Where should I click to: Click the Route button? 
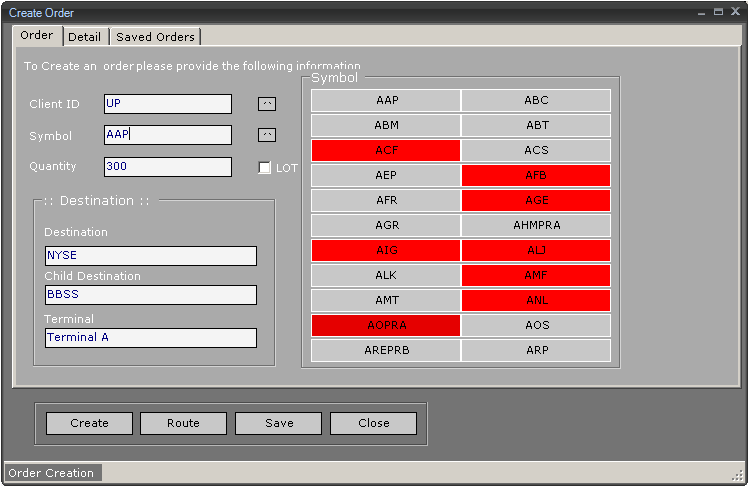(x=183, y=423)
